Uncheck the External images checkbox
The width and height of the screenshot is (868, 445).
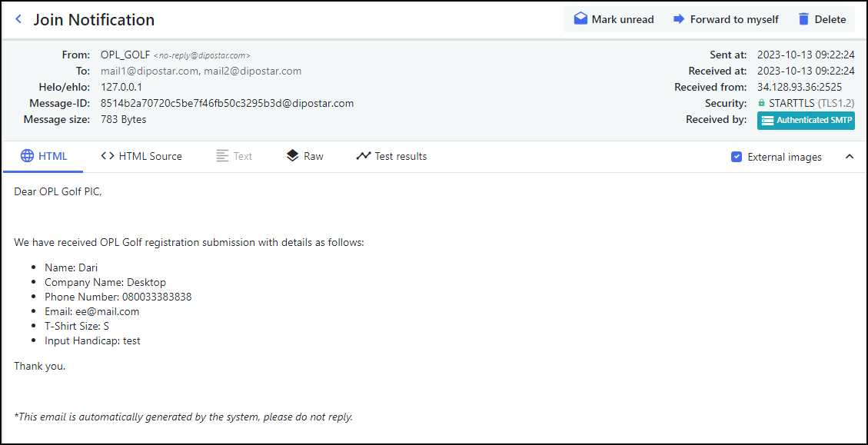point(736,157)
